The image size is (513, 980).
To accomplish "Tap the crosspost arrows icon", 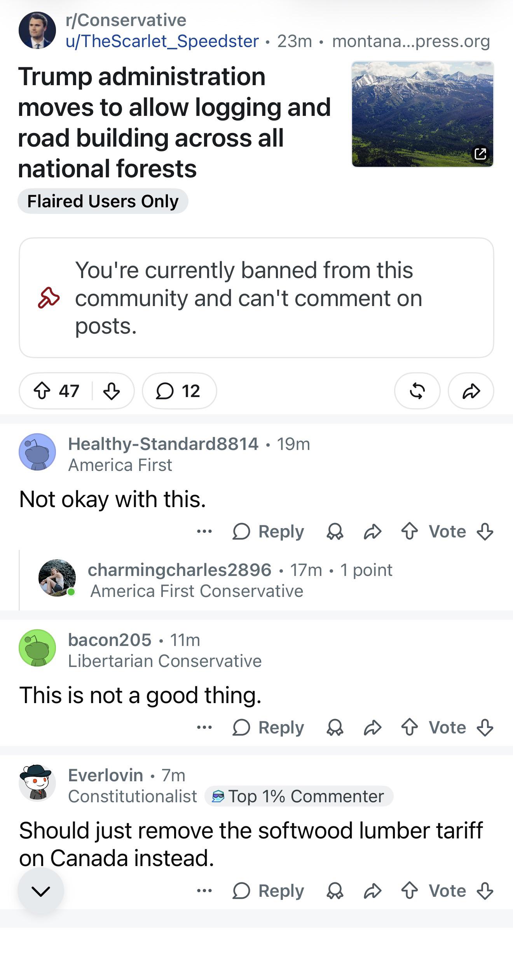I will 417,391.
